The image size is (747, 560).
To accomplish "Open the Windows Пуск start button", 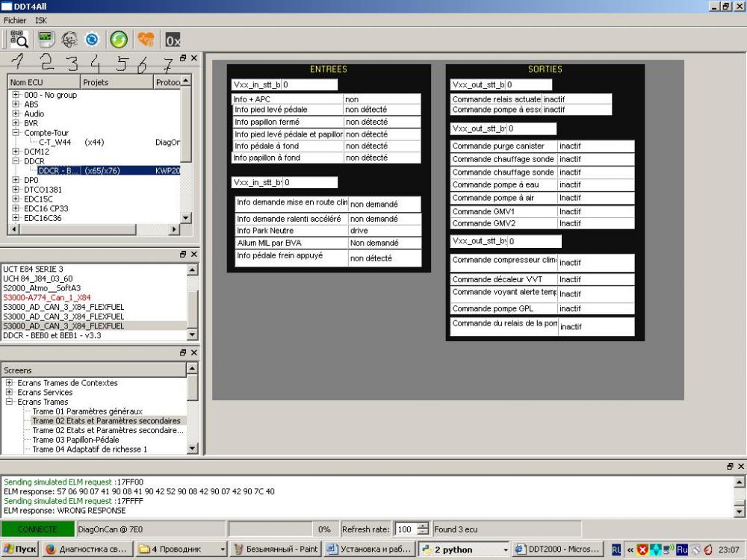I will point(20,549).
